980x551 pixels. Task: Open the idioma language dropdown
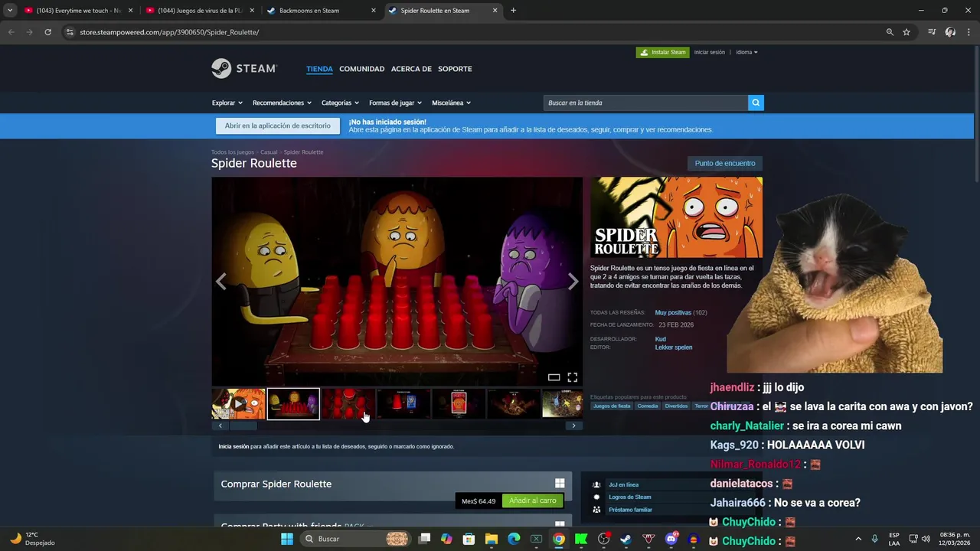pos(746,52)
